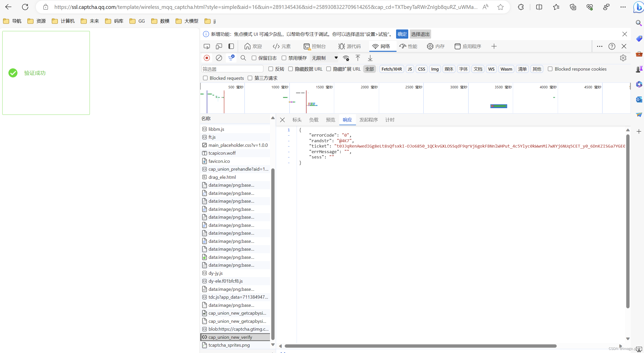This screenshot has width=644, height=353.
Task: Click the record network log button
Action: click(x=207, y=58)
